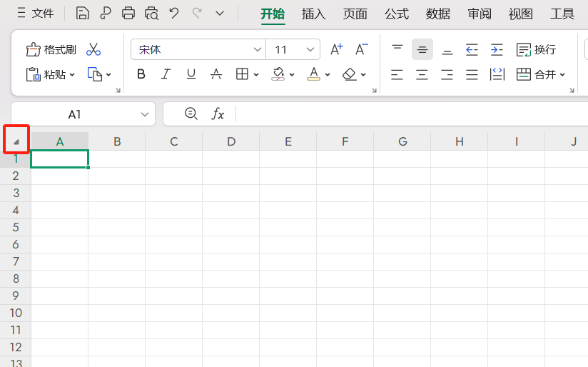Open Print Preview from quick toolbar

(x=151, y=13)
